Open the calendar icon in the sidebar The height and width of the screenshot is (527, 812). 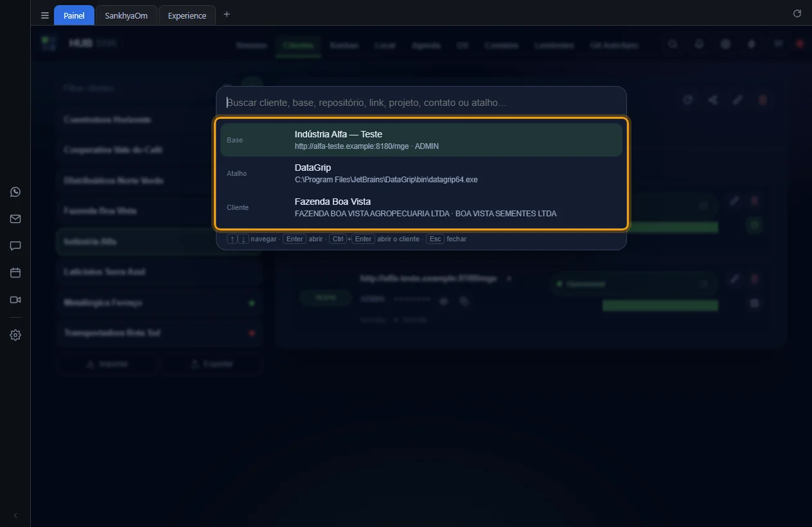(15, 273)
